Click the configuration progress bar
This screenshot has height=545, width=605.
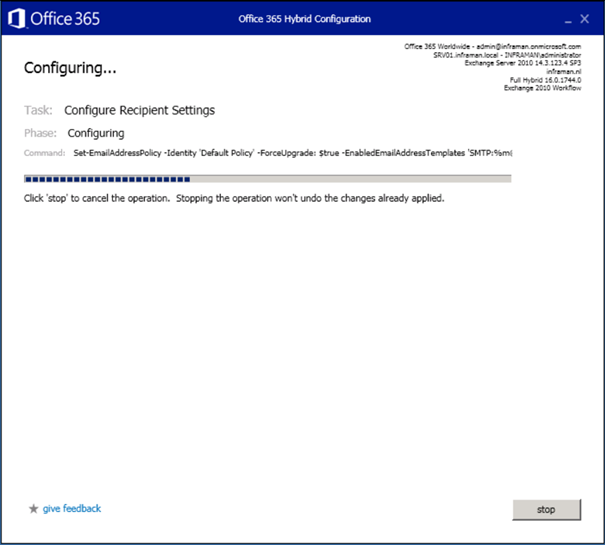click(x=267, y=179)
